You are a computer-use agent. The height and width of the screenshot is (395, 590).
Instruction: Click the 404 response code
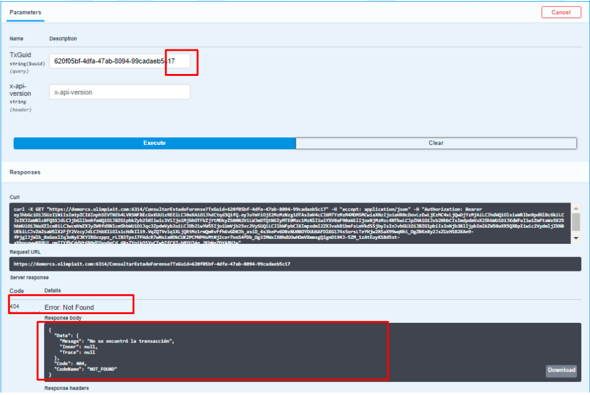[14, 307]
